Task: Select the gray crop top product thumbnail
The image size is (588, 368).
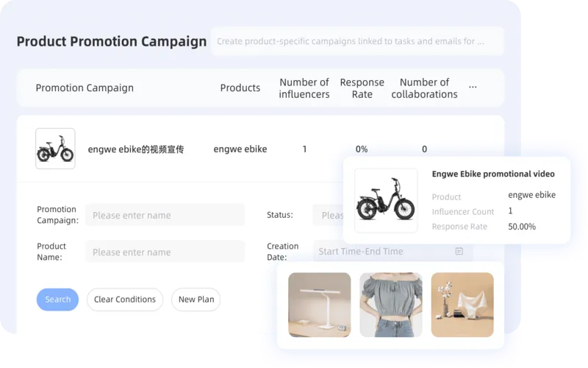Action: click(x=391, y=305)
